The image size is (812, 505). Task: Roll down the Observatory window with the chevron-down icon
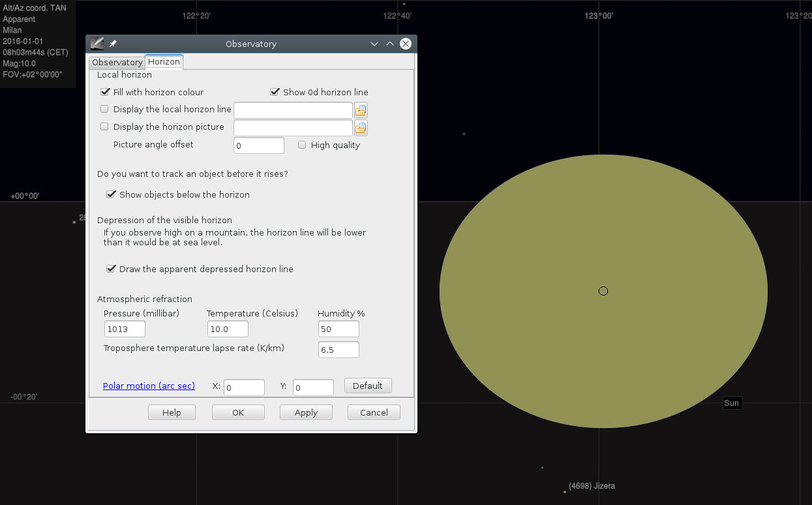(x=374, y=44)
